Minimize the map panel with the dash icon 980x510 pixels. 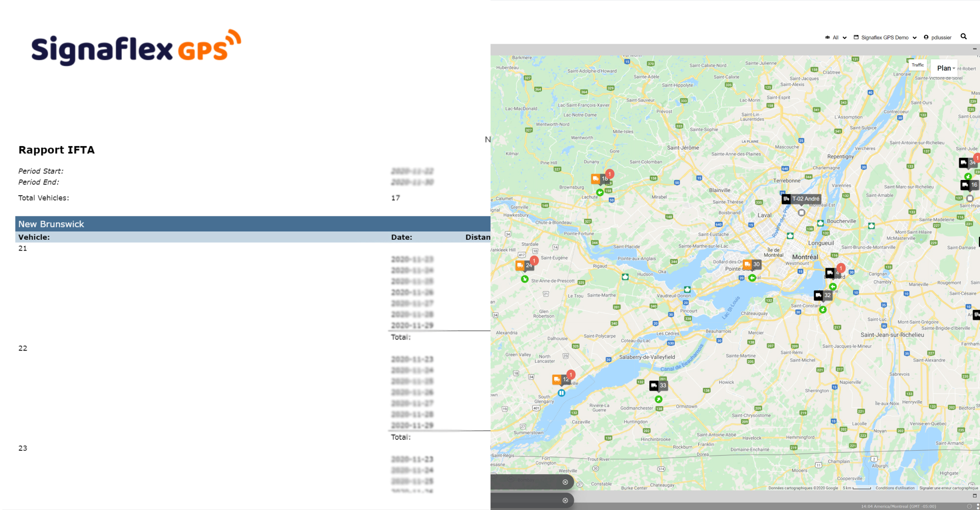click(975, 49)
